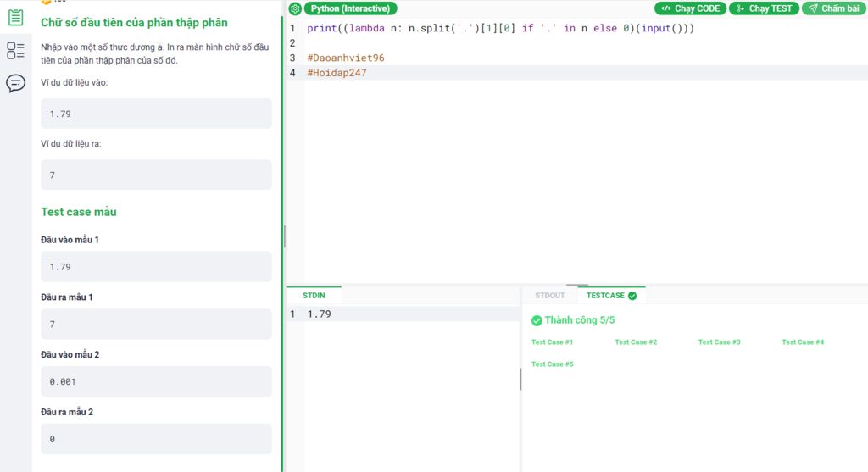The height and width of the screenshot is (472, 868).
Task: Open Test Case #4 result
Action: click(803, 342)
